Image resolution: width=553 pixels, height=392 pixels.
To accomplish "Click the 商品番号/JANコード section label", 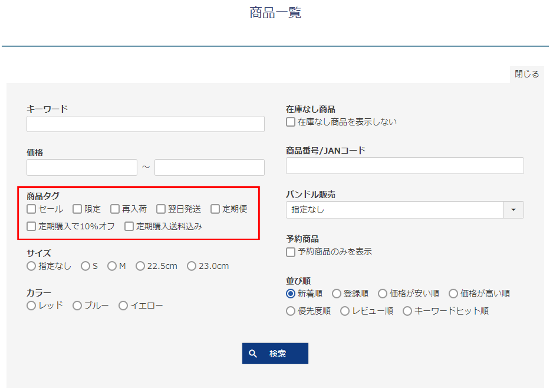I will coord(326,151).
